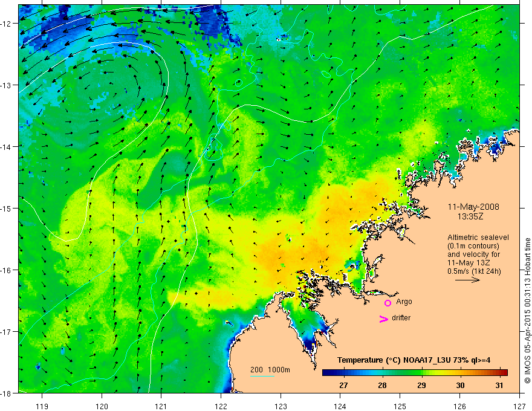Image resolution: width=532 pixels, height=411 pixels.
Task: Click latitude axis label -13
Action: (x=7, y=85)
